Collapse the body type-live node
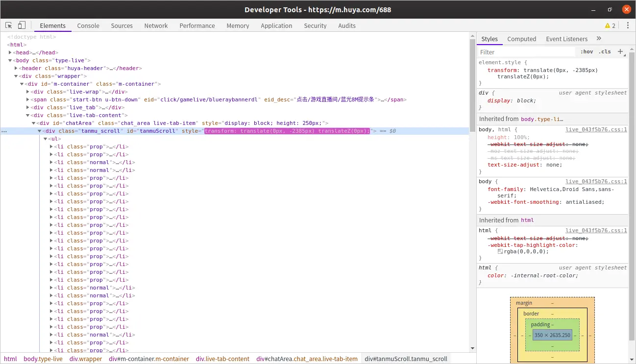 [10, 60]
